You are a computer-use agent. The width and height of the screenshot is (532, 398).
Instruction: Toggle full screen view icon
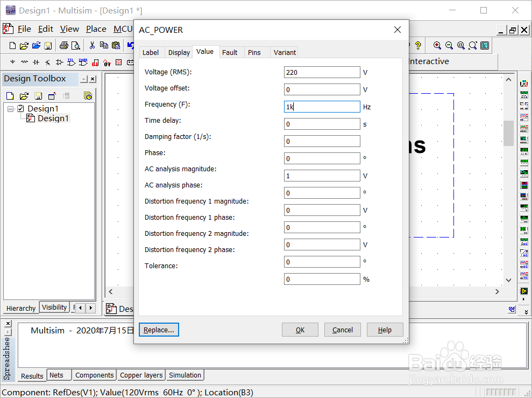(x=485, y=45)
